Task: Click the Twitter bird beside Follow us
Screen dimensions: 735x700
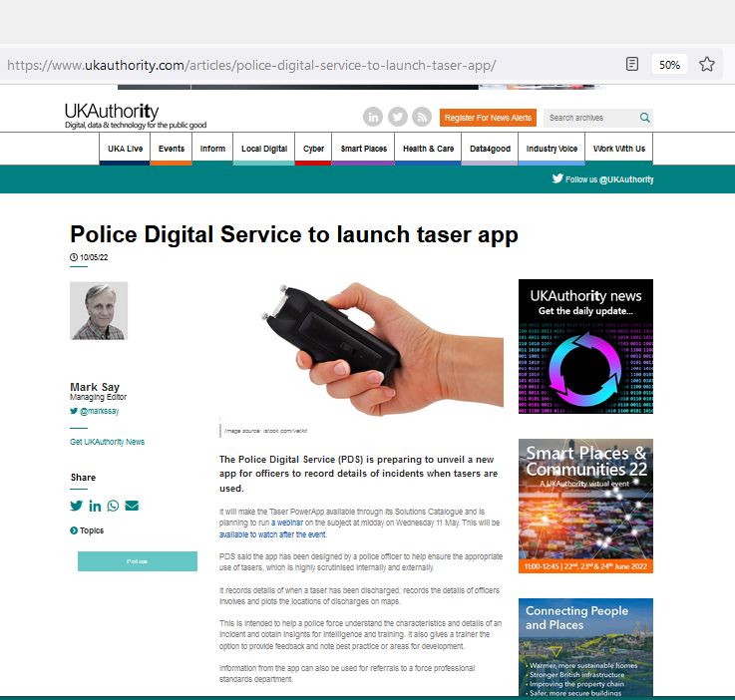Action: (557, 178)
